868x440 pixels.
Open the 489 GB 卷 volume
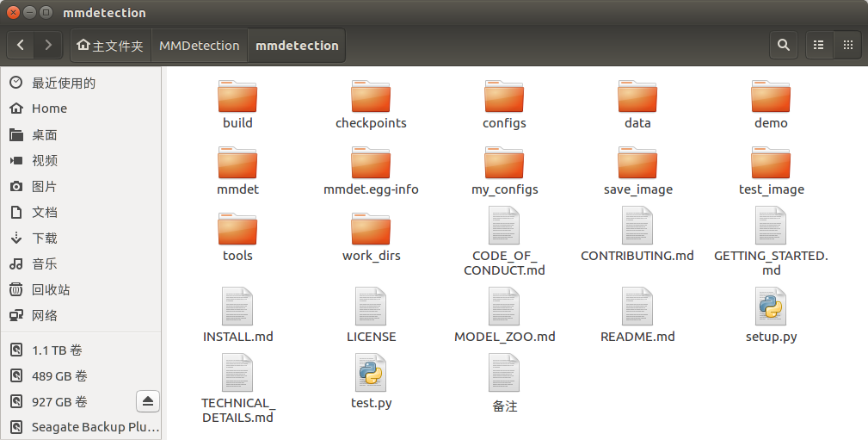tap(81, 375)
